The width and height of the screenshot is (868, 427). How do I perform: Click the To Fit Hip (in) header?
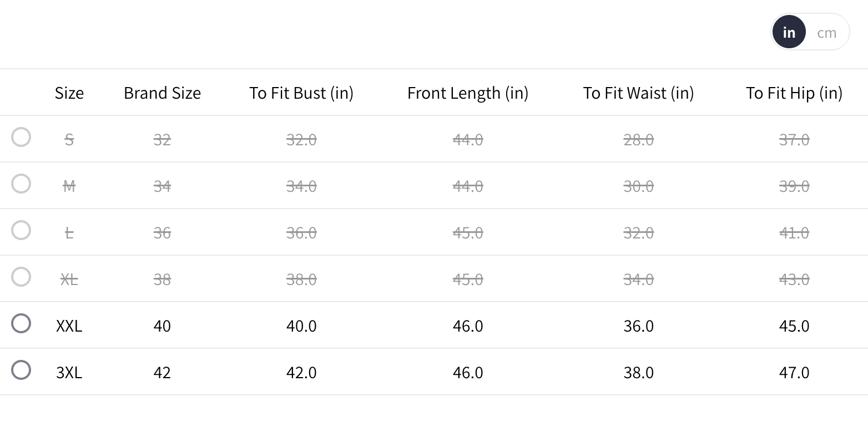coord(794,93)
